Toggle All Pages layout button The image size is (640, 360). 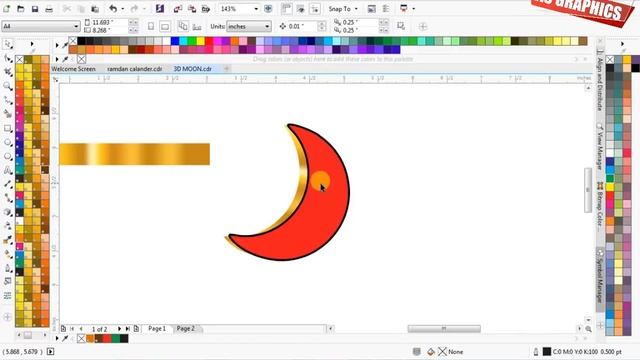click(183, 27)
